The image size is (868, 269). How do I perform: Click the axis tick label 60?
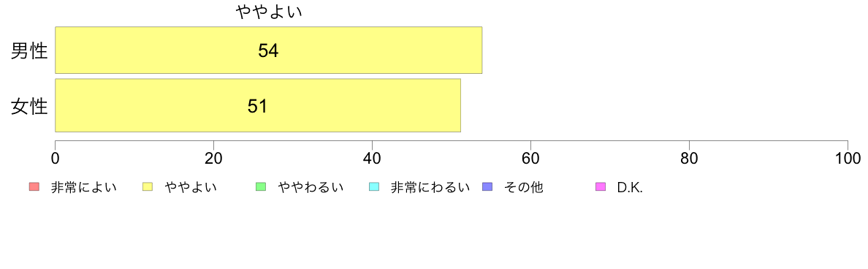[x=530, y=158]
